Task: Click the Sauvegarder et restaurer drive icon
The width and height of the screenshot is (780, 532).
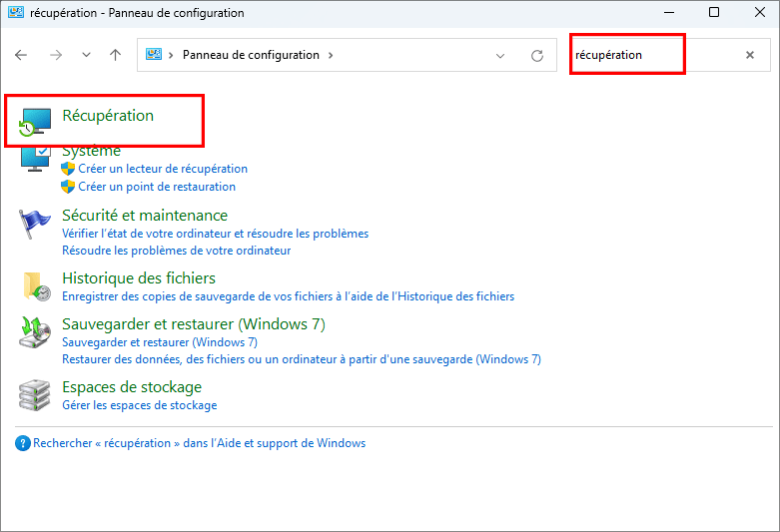Action: (x=35, y=332)
